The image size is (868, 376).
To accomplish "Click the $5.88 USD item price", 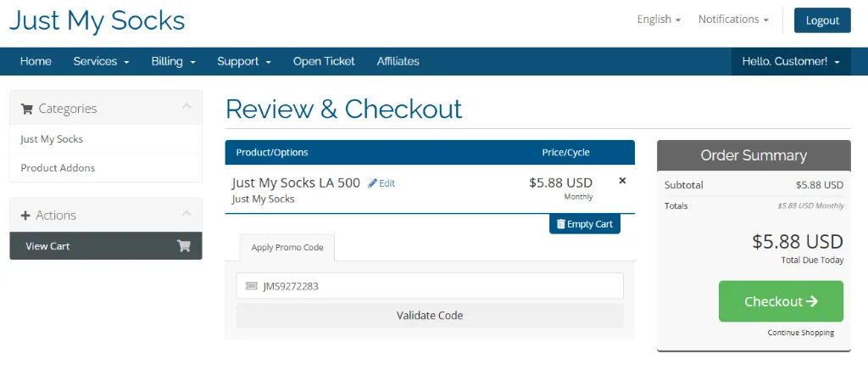I will pos(561,182).
